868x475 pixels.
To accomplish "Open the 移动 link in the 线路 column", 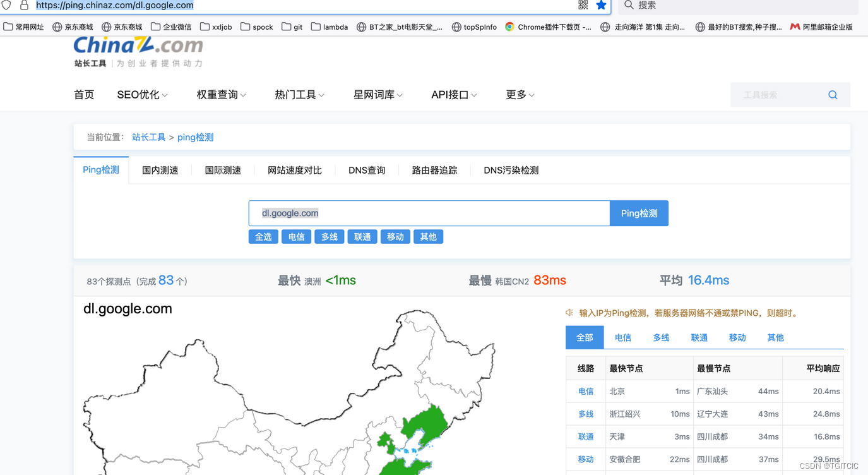I will [x=586, y=460].
